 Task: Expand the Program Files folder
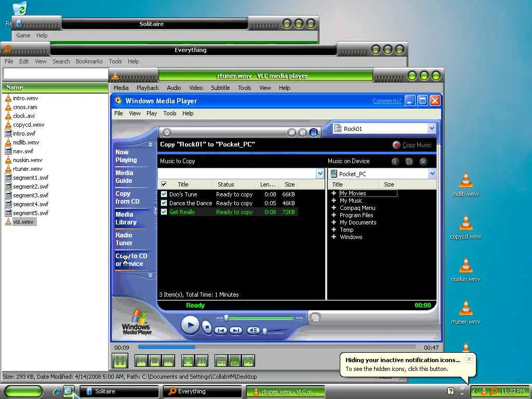pos(334,215)
